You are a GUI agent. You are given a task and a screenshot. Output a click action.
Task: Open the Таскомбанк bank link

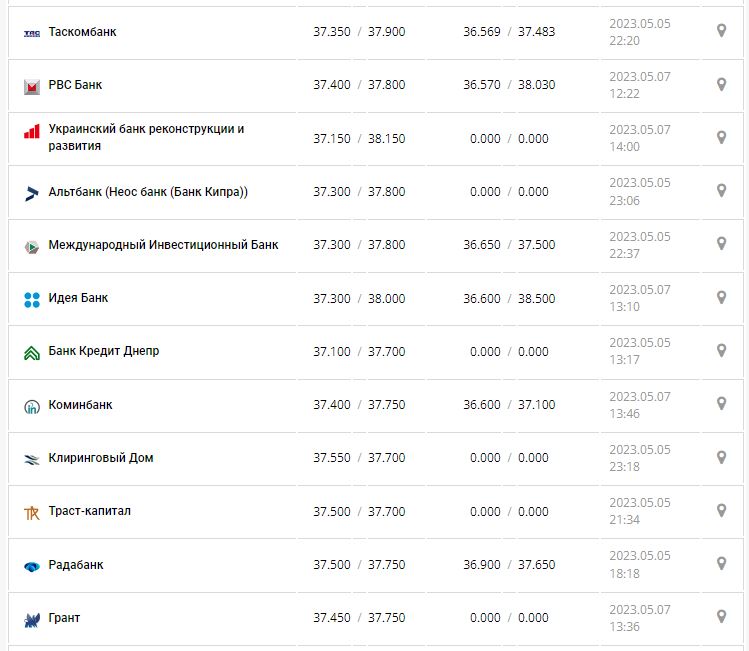(82, 32)
